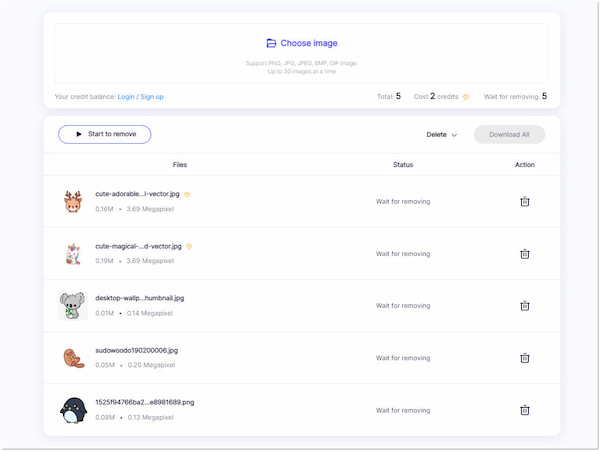Open the koala image thumbnail
This screenshot has width=600, height=451.
[x=73, y=306]
